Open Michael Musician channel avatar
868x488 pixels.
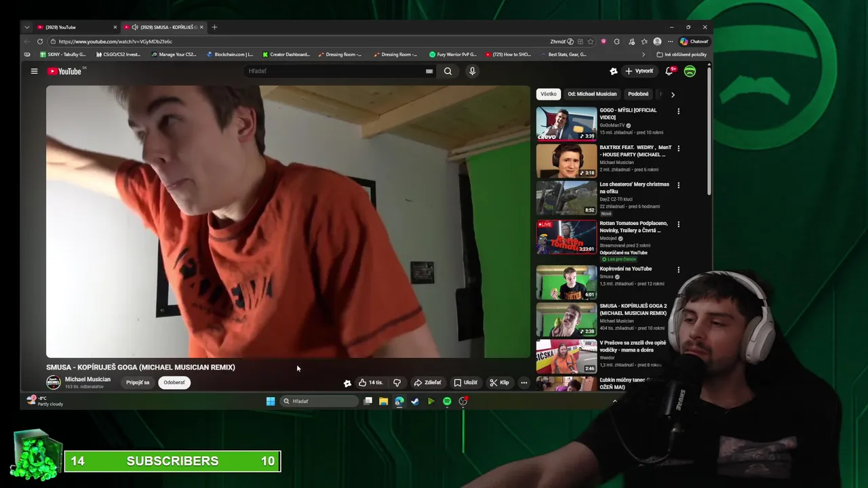tap(53, 382)
